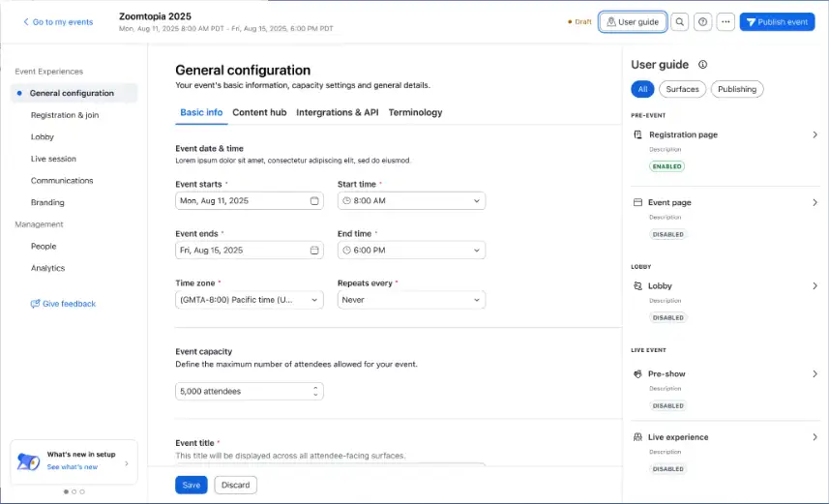Screen dimensions: 829x504
Task: Expand the Pre-show guide chevron
Action: pyautogui.click(x=814, y=374)
